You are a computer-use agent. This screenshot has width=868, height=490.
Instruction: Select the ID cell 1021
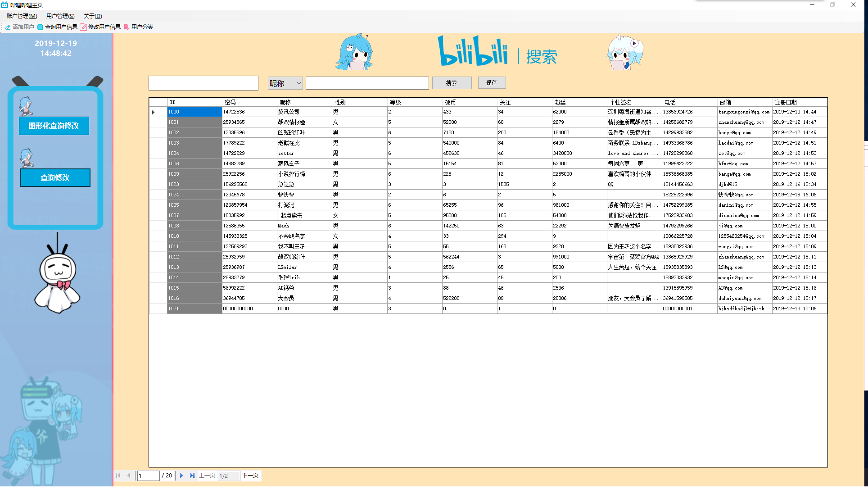point(194,309)
